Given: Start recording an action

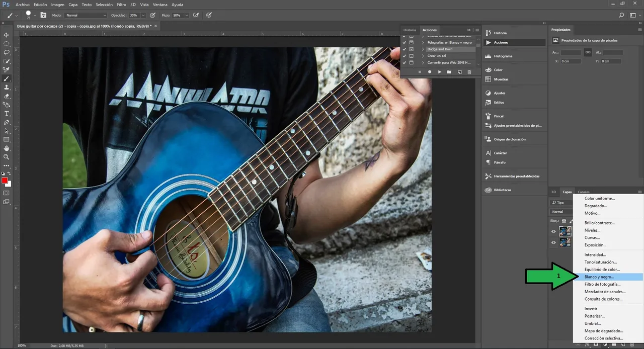Looking at the screenshot, I should 430,72.
